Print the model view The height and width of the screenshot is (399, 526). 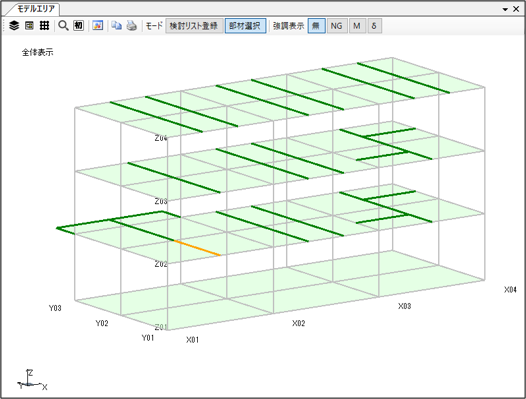coord(132,26)
